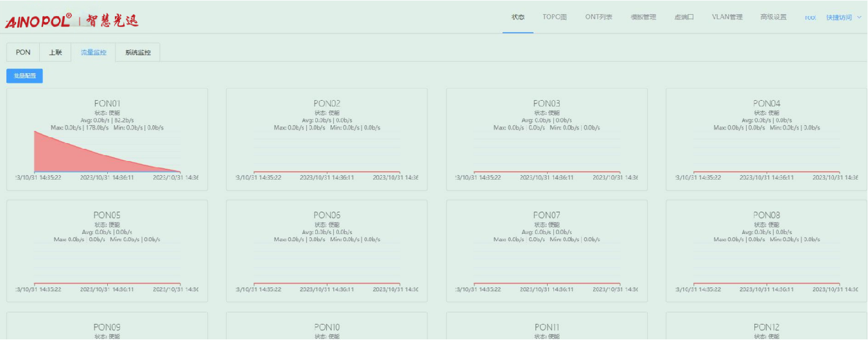Select the 虚端口 menu item
The width and height of the screenshot is (868, 340).
[684, 17]
